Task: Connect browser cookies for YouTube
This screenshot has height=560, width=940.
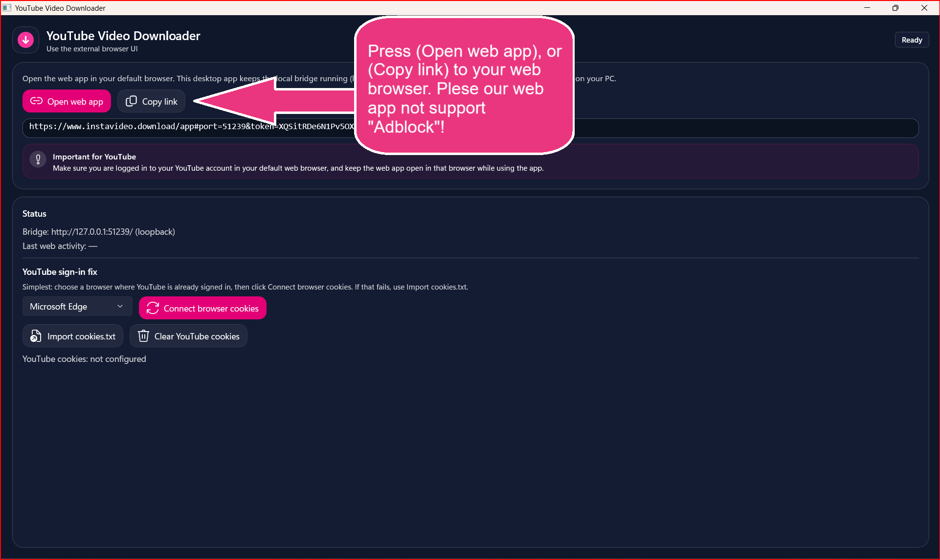Action: click(x=202, y=308)
